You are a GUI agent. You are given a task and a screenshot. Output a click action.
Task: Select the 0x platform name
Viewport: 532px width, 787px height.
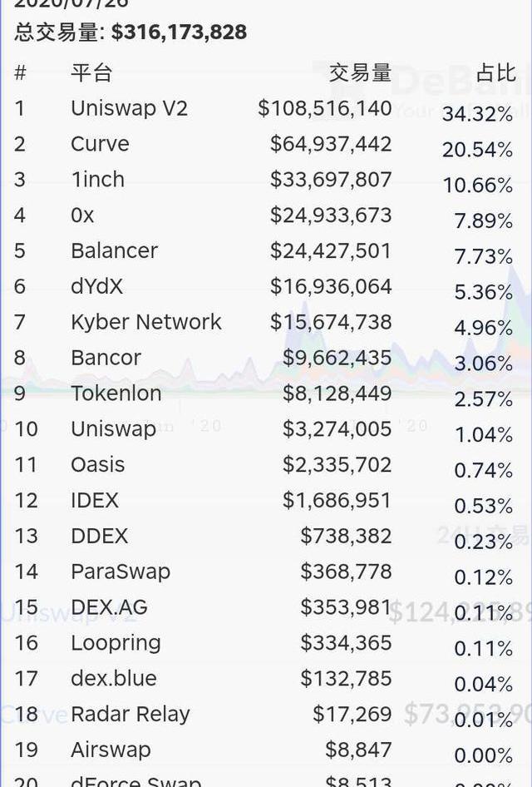tap(82, 215)
